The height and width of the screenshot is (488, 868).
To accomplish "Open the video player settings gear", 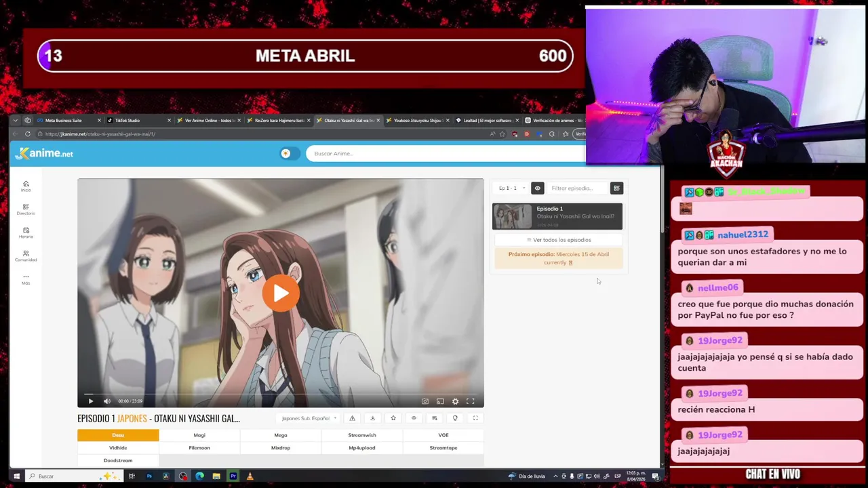I will click(455, 401).
